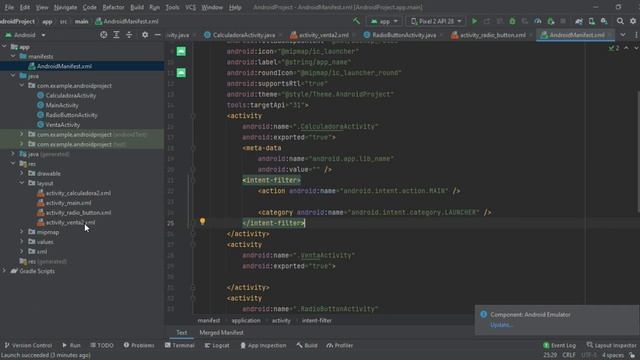Click the Search Everywhere magnifier icon

pos(620,21)
